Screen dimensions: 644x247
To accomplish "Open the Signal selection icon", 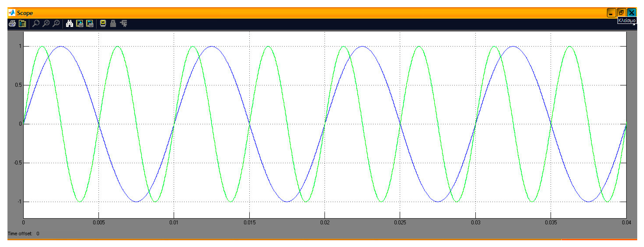I will (124, 24).
